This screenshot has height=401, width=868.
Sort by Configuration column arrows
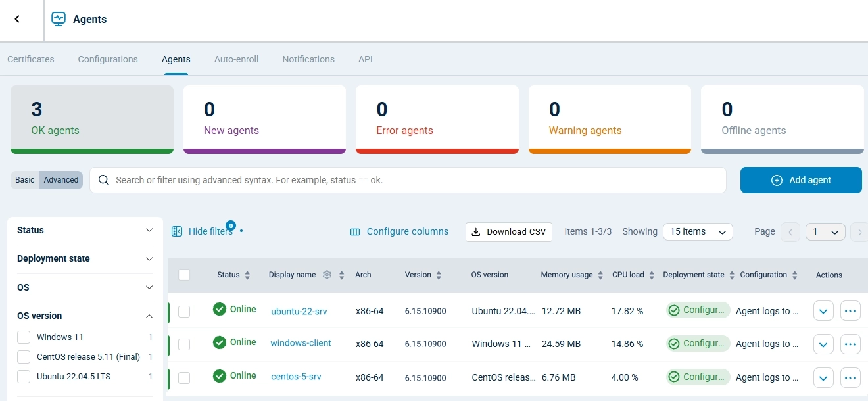[794, 275]
